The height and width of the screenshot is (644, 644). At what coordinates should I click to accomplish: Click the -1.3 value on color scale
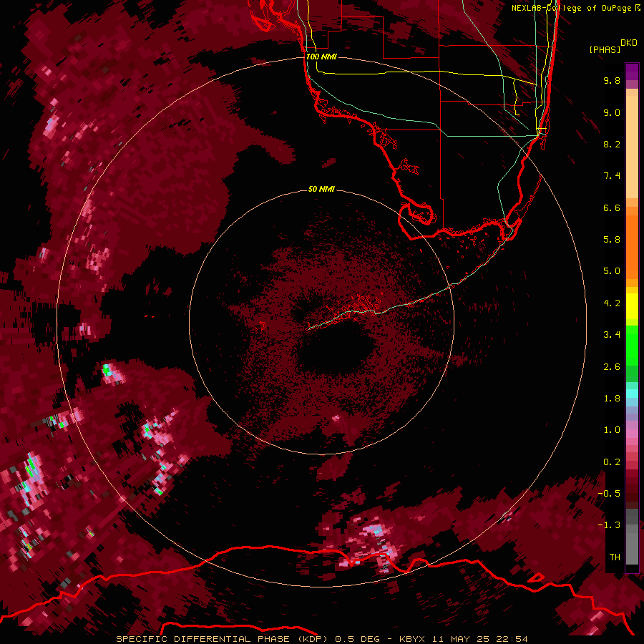(x=609, y=525)
